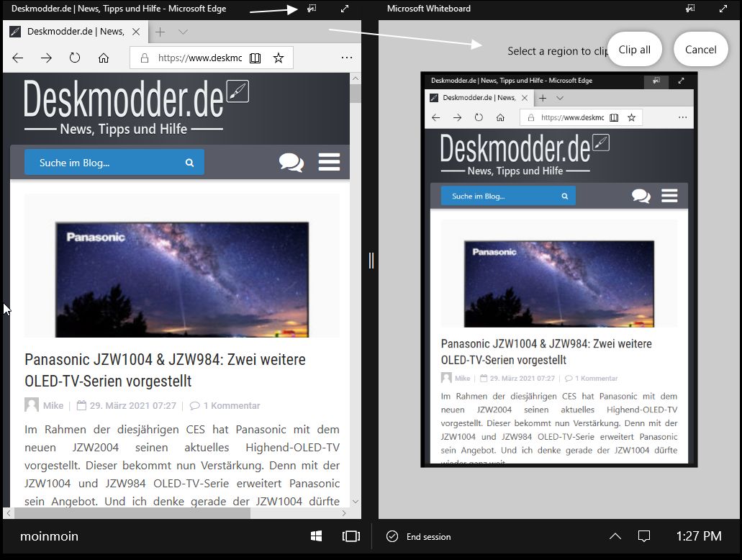Click the calendar icon by the date in the Edge window
The height and width of the screenshot is (560, 742).
click(x=81, y=405)
